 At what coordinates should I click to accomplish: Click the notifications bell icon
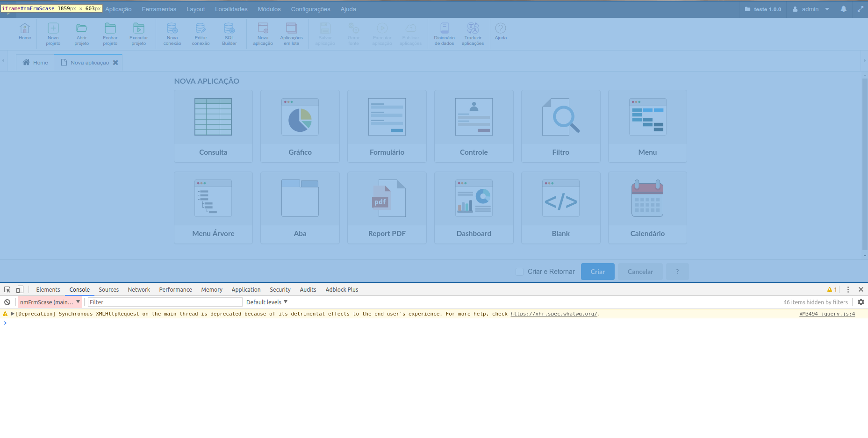844,9
